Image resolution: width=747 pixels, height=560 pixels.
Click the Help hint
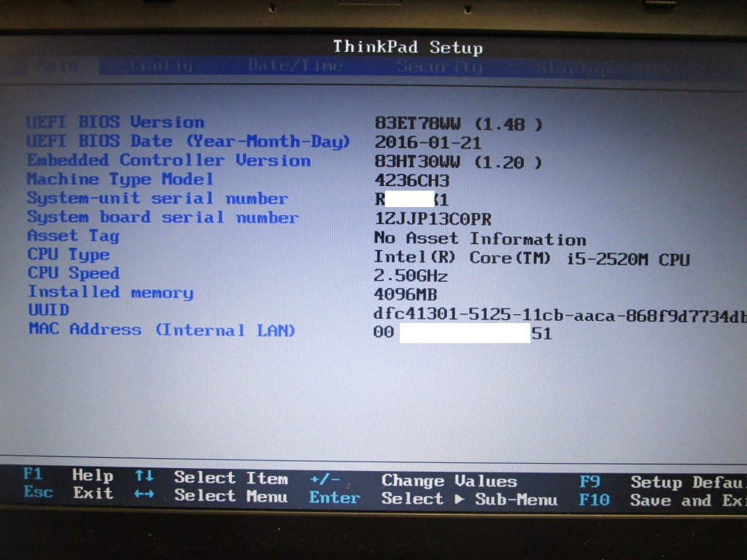coord(93,475)
